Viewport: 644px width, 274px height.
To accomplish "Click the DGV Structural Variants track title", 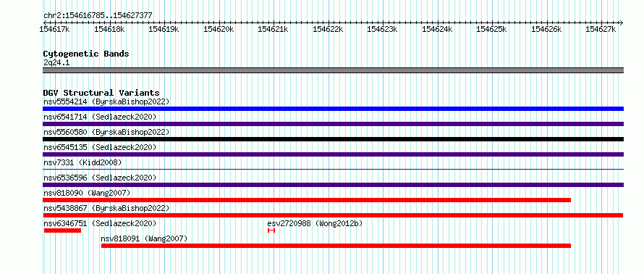I will click(101, 93).
